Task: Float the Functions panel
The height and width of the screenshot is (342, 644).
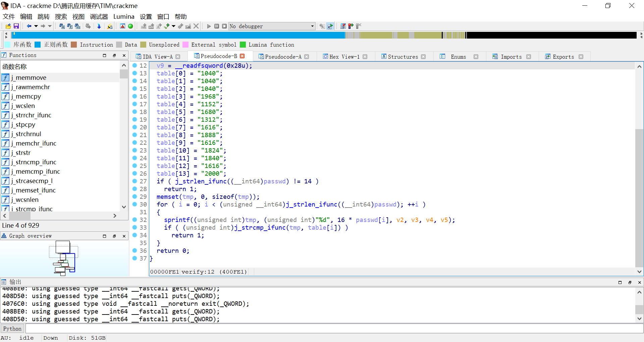Action: [x=114, y=55]
